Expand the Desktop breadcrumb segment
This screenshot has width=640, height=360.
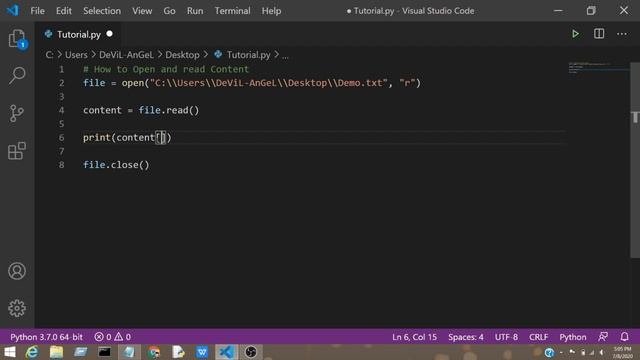point(182,55)
